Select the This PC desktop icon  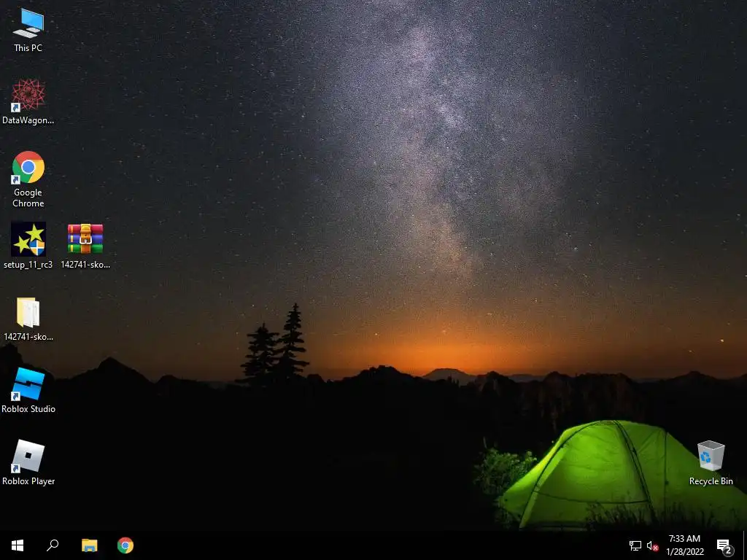point(28,29)
